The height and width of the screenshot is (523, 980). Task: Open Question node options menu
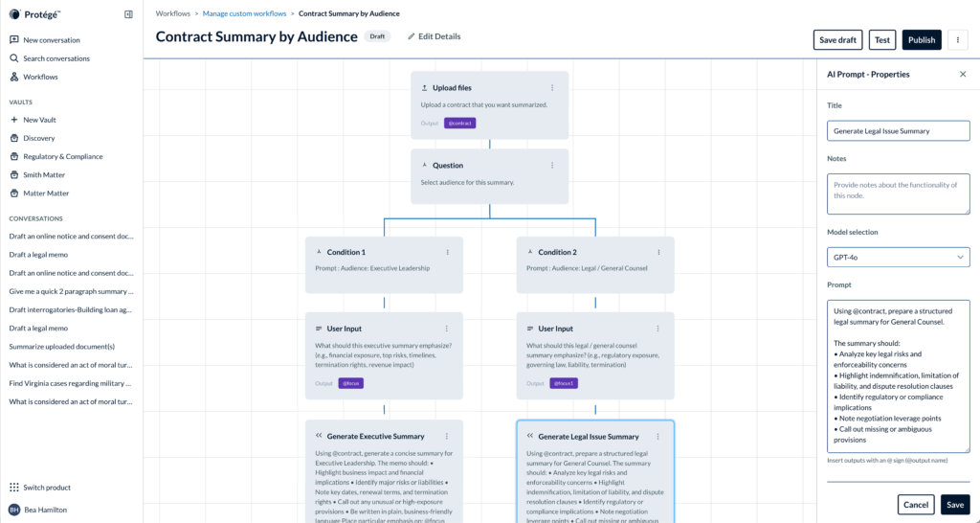coord(552,165)
